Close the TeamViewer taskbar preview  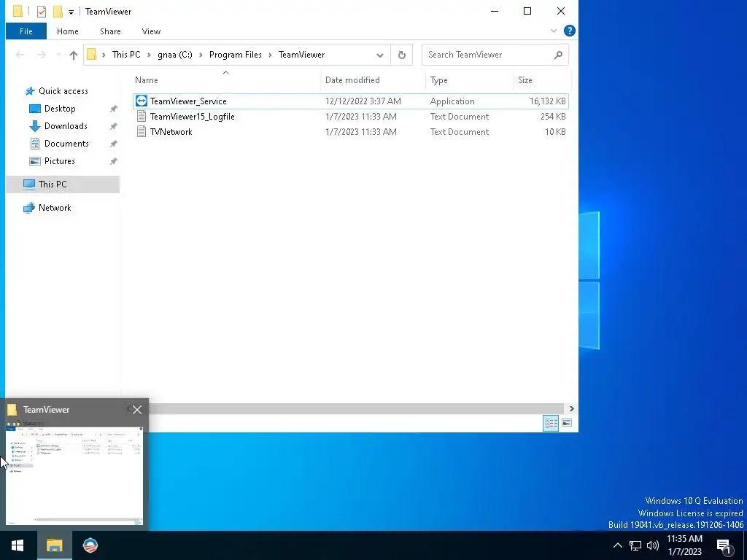click(x=137, y=410)
